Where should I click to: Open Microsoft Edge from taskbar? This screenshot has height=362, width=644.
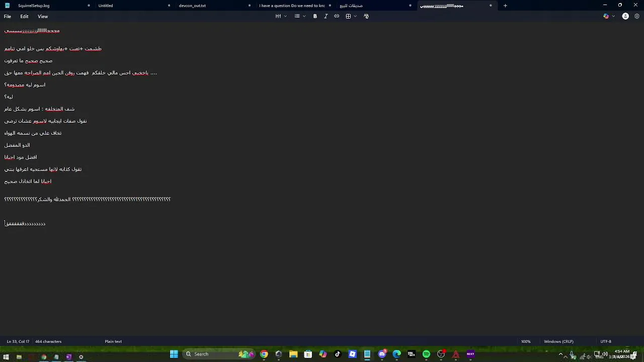click(x=396, y=354)
